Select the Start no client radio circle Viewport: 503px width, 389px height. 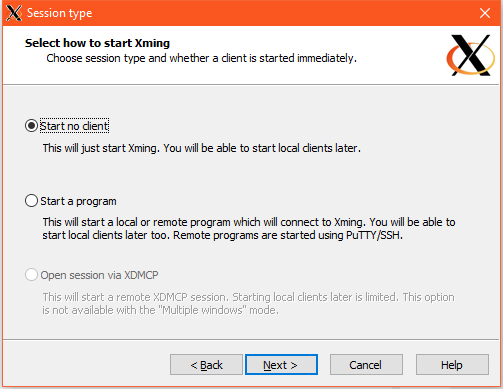coord(31,126)
